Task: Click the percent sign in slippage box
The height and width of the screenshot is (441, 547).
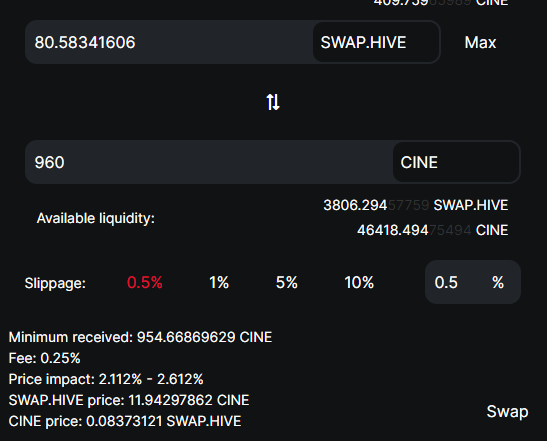Action: (498, 282)
